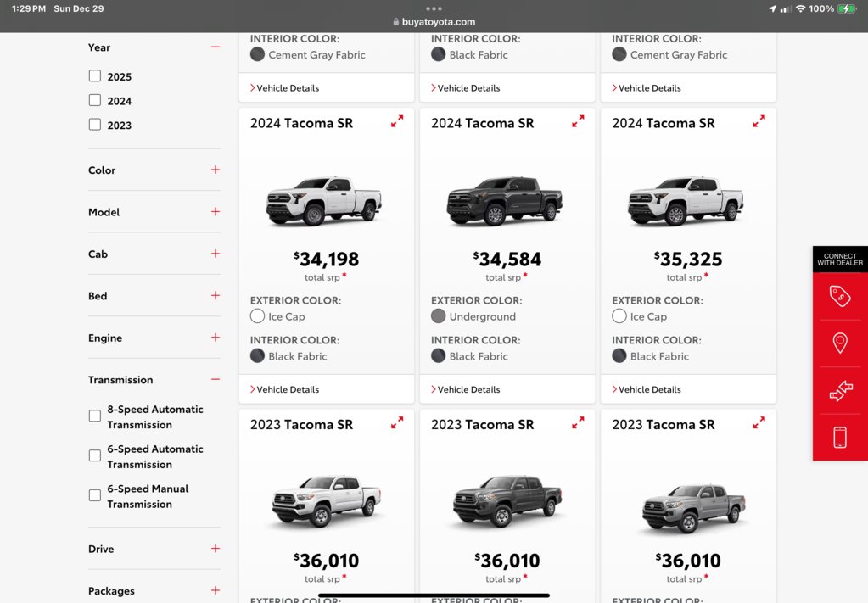Click the Transmission filter heading

pos(120,379)
